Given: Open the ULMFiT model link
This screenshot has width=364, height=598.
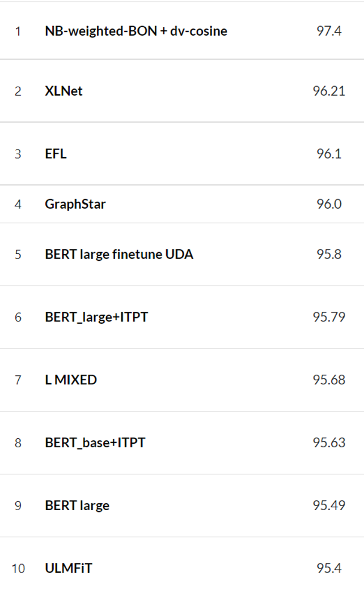Looking at the screenshot, I should [x=69, y=568].
